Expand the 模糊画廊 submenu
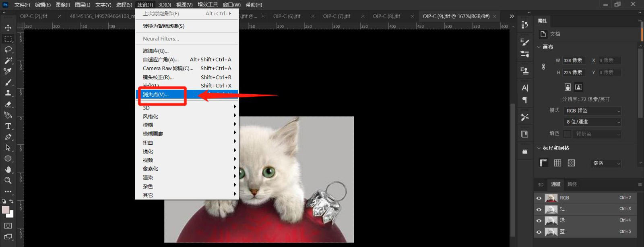This screenshot has height=247, width=644. [x=187, y=134]
